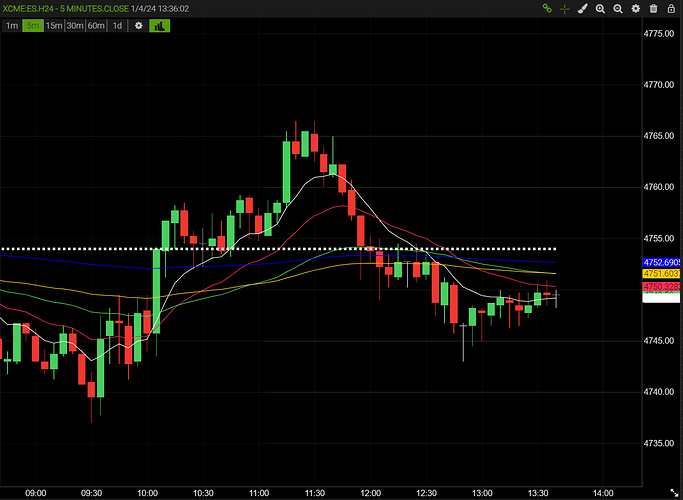Click the 10:30 time axis label
683x500 pixels.
pos(203,493)
